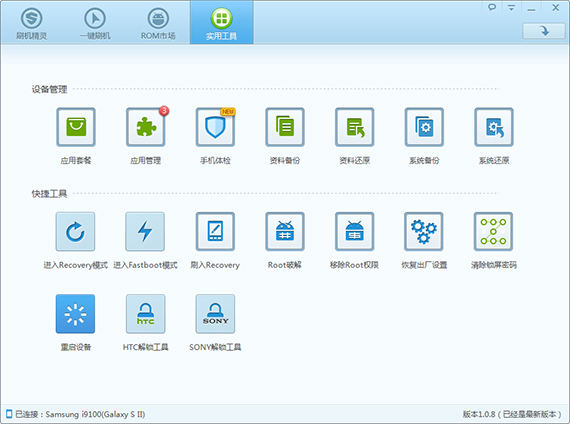570x424 pixels.
Task: Switch to 一键刷机 tab
Action: [x=95, y=23]
